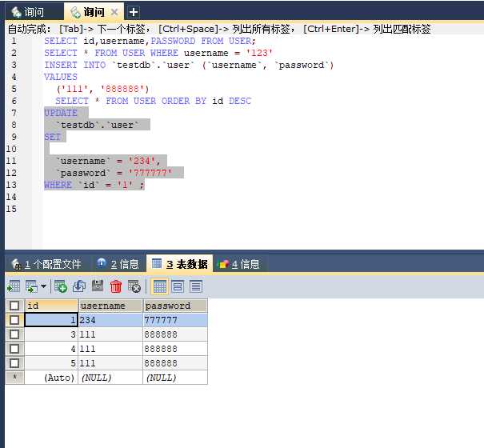Sort by the password column header

coord(175,306)
